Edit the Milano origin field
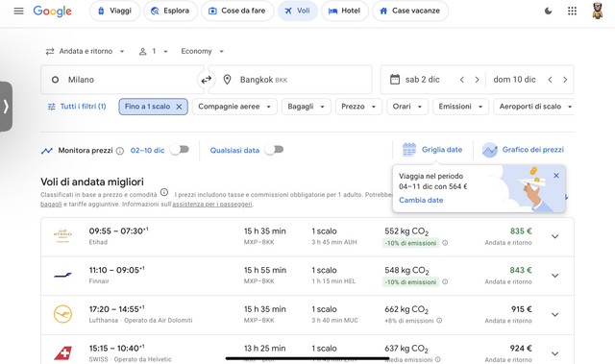Viewport: 615px width, 364px height. tap(122, 80)
